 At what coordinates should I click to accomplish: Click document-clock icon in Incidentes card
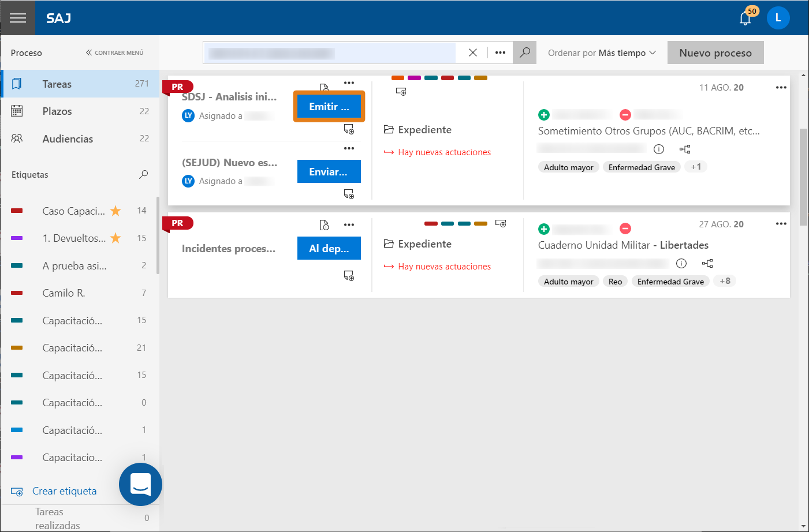325,224
